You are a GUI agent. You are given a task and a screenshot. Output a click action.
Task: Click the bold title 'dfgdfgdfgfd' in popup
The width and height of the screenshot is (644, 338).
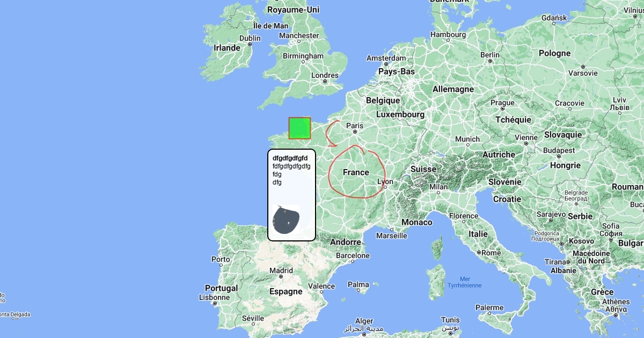click(x=290, y=158)
